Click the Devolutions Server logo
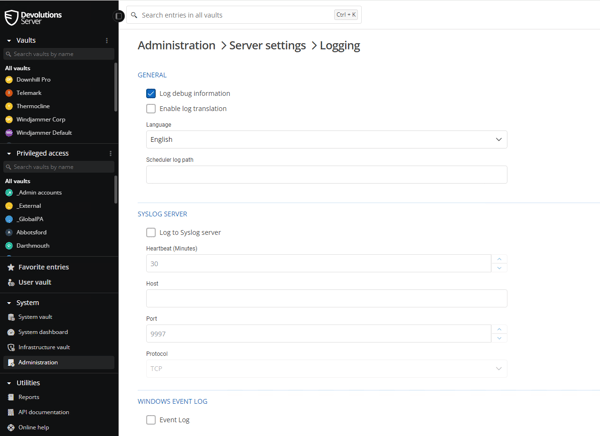 point(33,18)
